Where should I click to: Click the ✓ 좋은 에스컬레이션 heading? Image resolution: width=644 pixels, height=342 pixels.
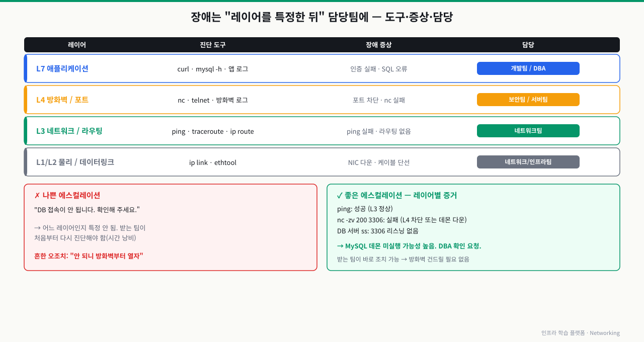[x=396, y=195]
